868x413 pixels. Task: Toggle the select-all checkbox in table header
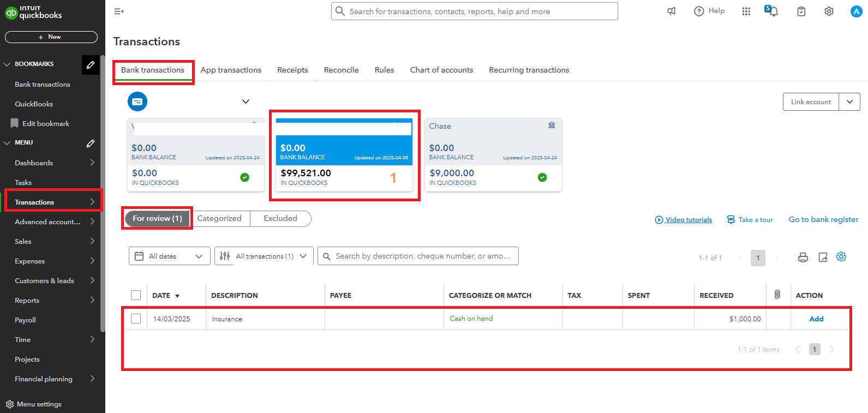pyautogui.click(x=136, y=295)
